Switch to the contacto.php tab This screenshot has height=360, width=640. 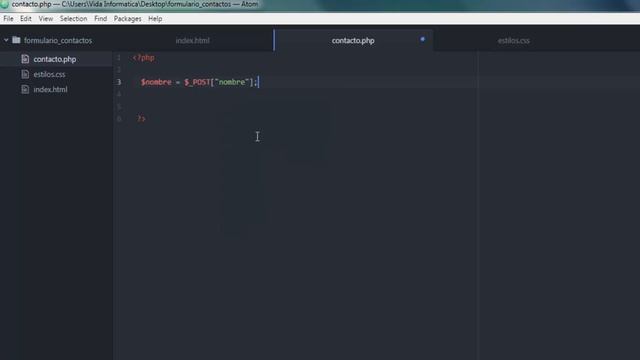point(353,40)
